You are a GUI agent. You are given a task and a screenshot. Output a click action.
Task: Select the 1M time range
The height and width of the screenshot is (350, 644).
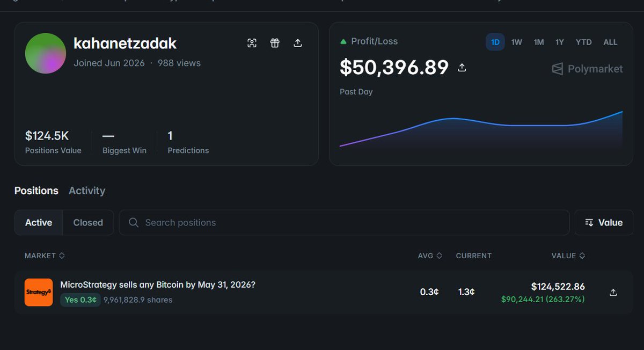tap(539, 42)
